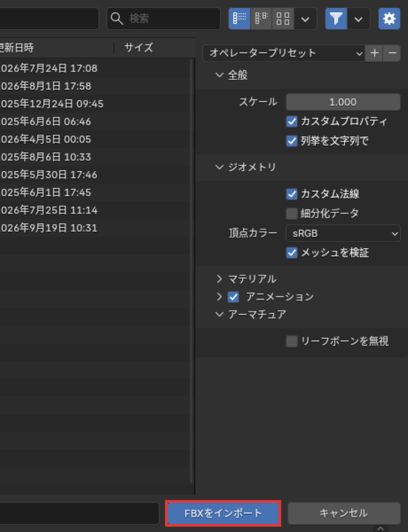
Task: Sort by 更新日時 column header
Action: coord(17,48)
